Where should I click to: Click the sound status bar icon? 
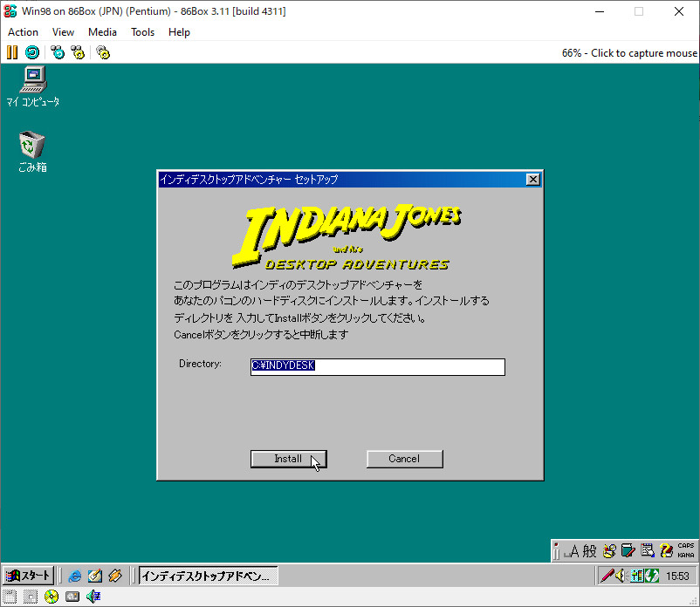tap(93, 597)
